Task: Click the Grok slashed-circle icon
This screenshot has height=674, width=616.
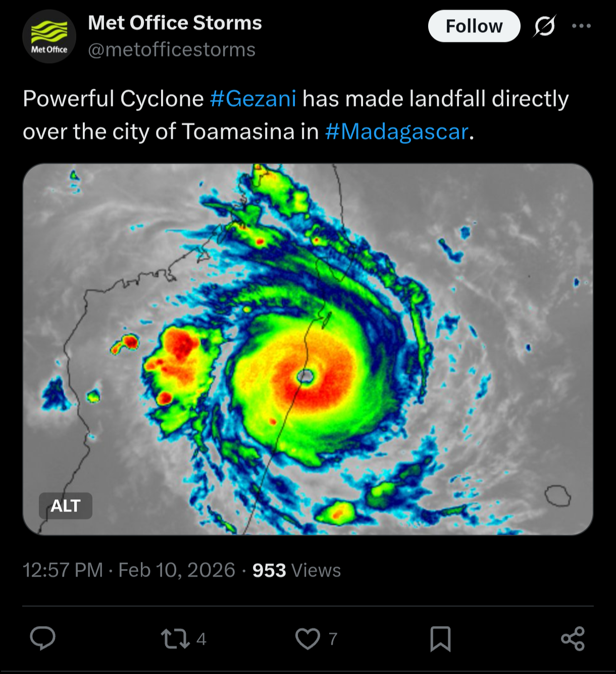Action: tap(544, 26)
